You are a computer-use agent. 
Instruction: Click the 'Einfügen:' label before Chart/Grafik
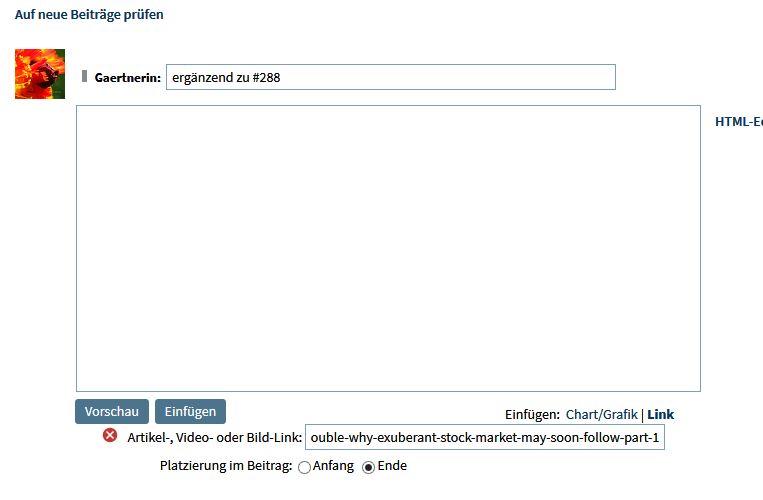click(532, 414)
